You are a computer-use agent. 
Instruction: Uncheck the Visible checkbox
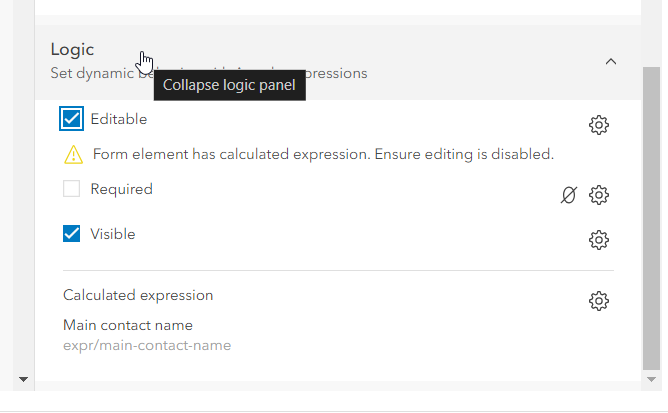(x=72, y=234)
